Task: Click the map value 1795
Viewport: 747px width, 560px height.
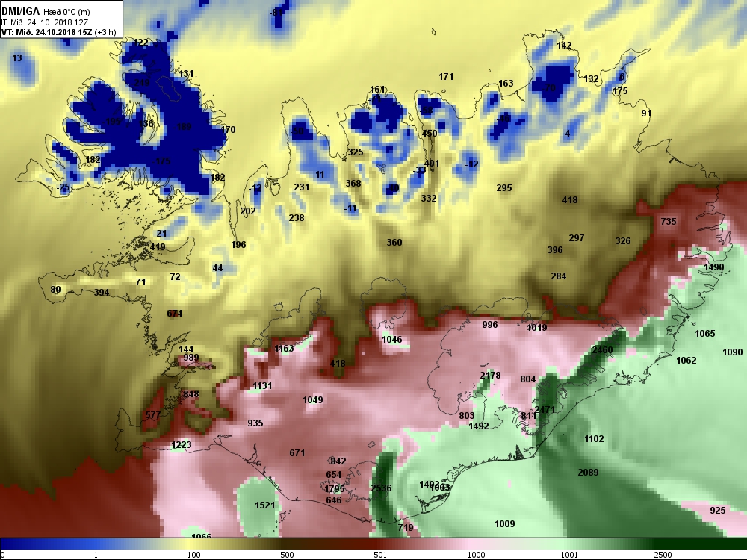Action: (x=334, y=489)
